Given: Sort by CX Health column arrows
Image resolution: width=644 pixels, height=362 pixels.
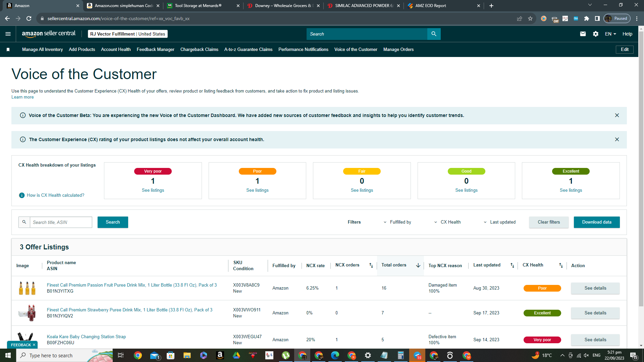Looking at the screenshot, I should point(561,265).
